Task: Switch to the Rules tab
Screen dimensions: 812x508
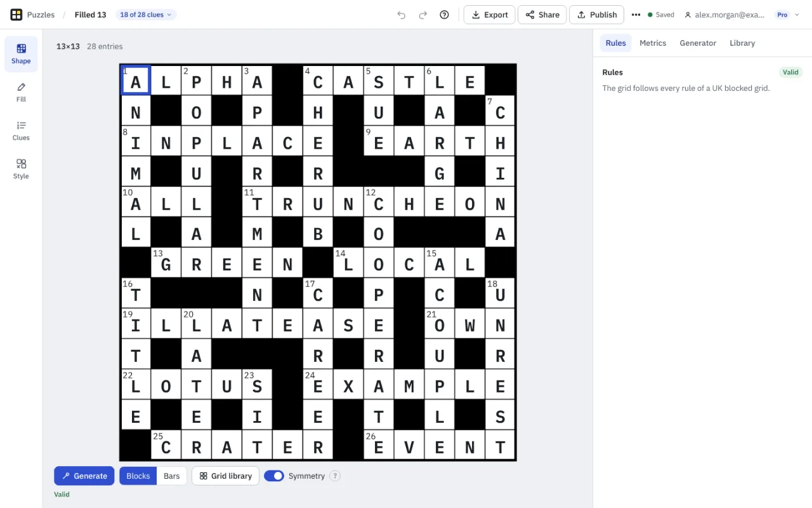Action: tap(615, 43)
